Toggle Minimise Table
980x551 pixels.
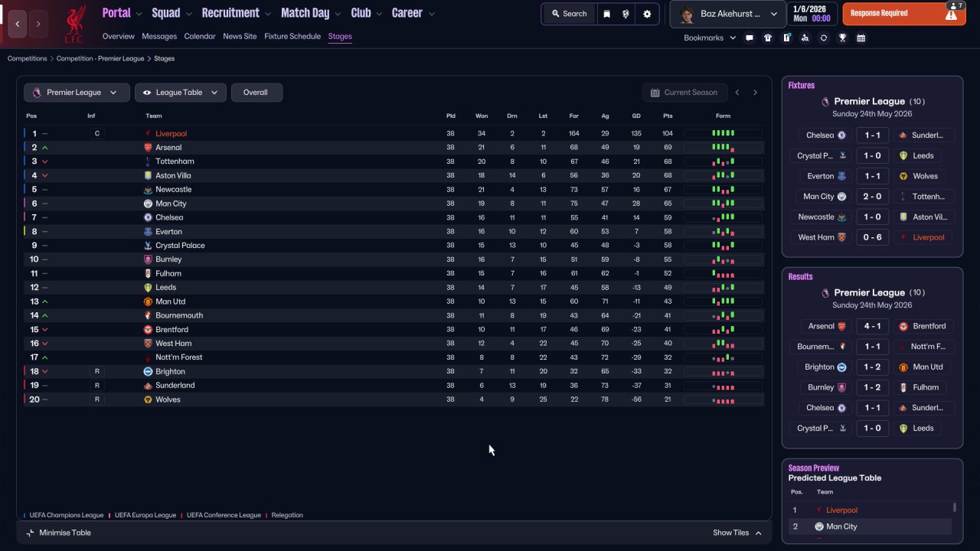click(x=59, y=533)
